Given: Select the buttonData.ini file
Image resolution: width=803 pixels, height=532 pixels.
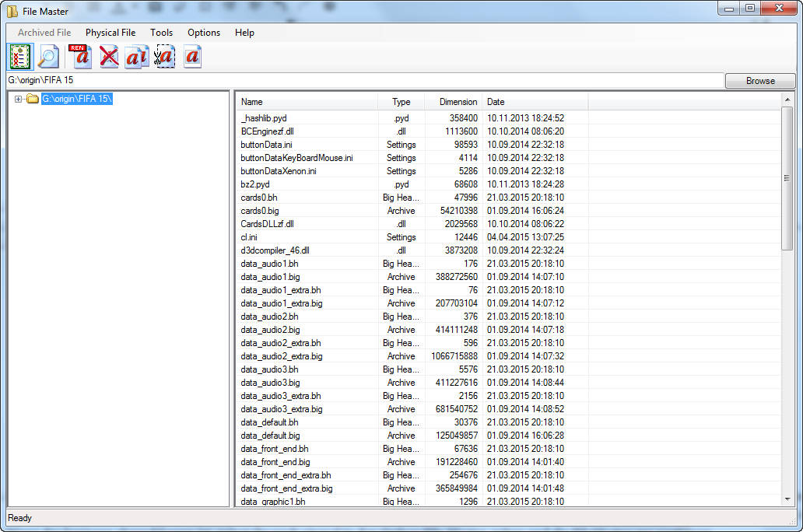Looking at the screenshot, I should coord(266,145).
